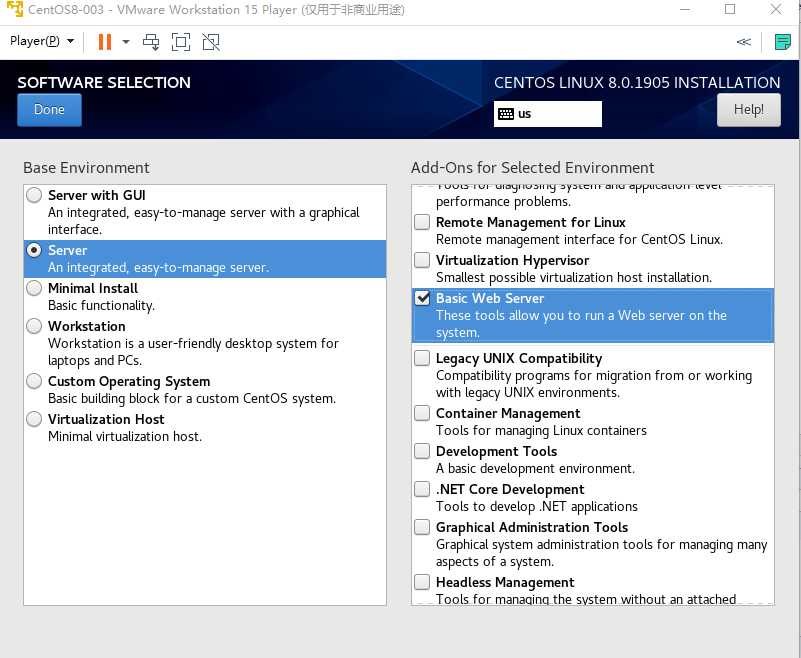Tick the Container Management checkbox
Screen dimensions: 801x658
click(x=422, y=413)
